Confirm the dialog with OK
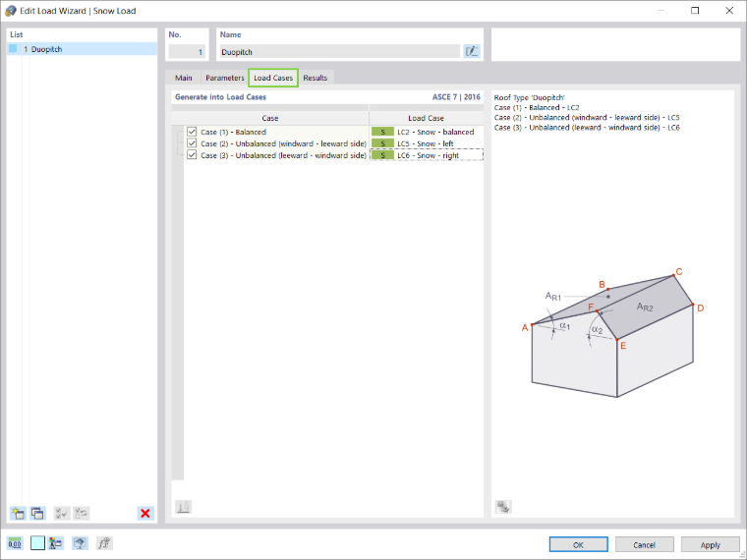This screenshot has height=560, width=747. pyautogui.click(x=578, y=544)
